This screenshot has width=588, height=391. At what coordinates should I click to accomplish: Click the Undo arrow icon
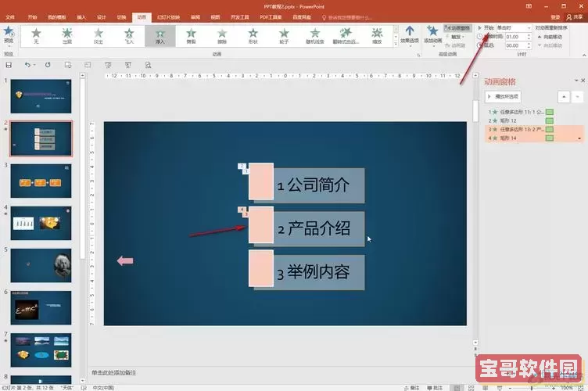27,65
